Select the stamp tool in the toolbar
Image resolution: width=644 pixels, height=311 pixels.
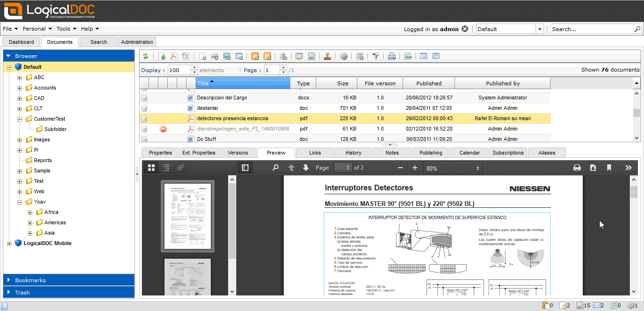(x=328, y=56)
